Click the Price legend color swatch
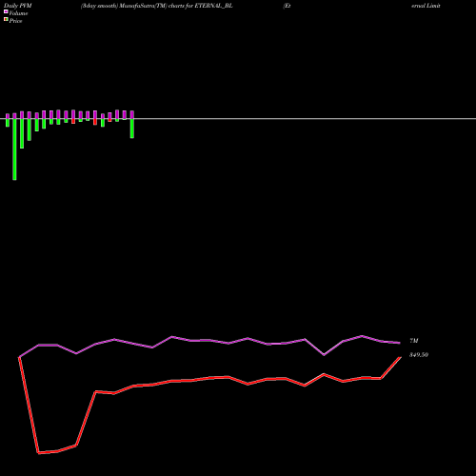 click(x=6, y=19)
